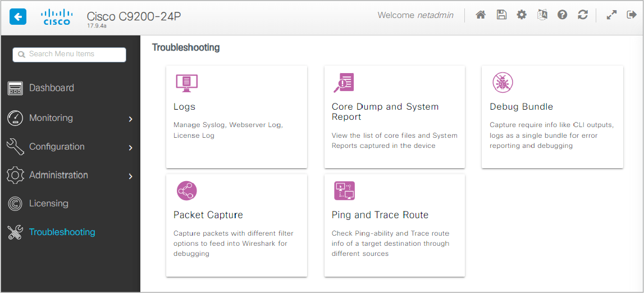Expand the Configuration menu chevron
This screenshot has width=644, height=293.
click(131, 147)
